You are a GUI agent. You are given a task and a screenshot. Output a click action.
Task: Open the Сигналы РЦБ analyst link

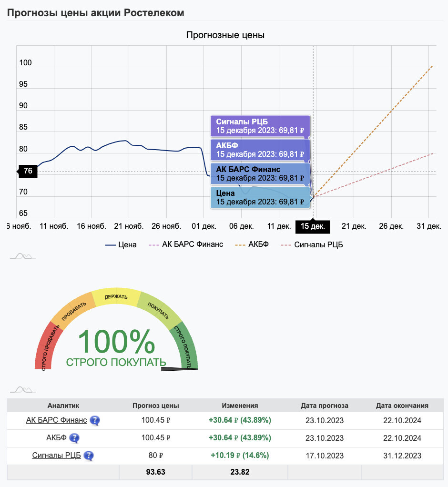coord(57,456)
